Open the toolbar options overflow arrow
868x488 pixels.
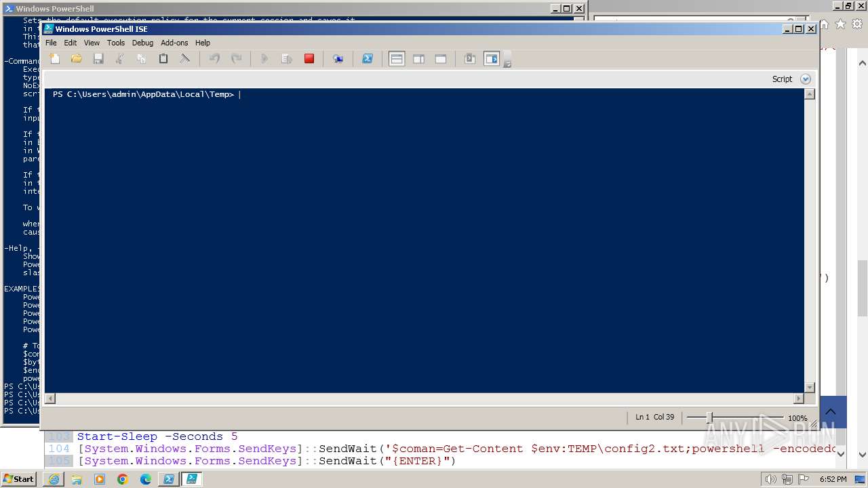pos(507,62)
